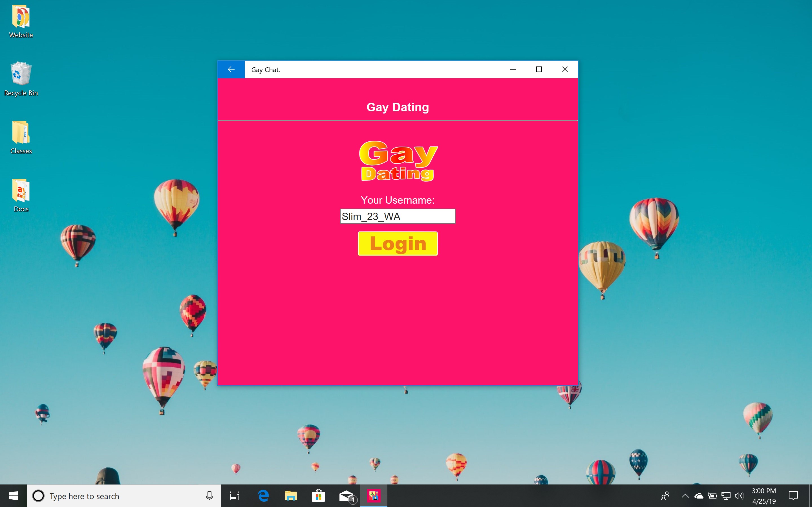
Task: Open the Mail app in taskbar
Action: click(x=346, y=496)
